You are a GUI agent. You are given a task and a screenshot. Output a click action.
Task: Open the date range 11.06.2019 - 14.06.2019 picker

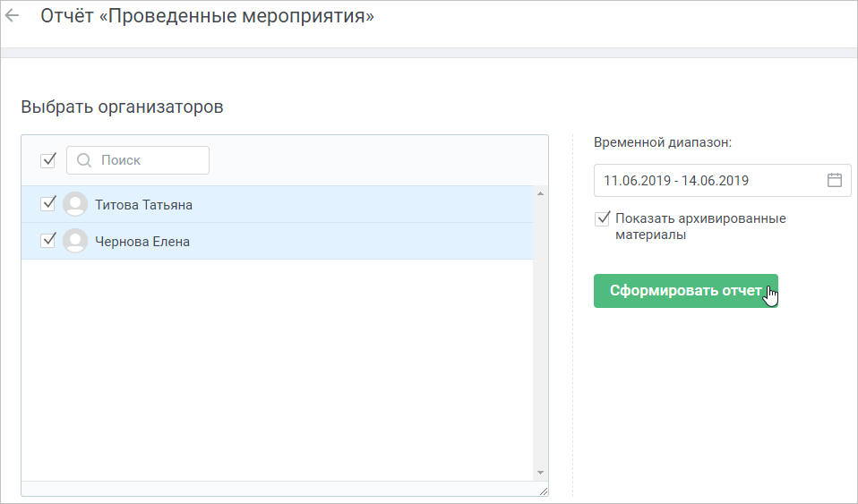tap(722, 180)
